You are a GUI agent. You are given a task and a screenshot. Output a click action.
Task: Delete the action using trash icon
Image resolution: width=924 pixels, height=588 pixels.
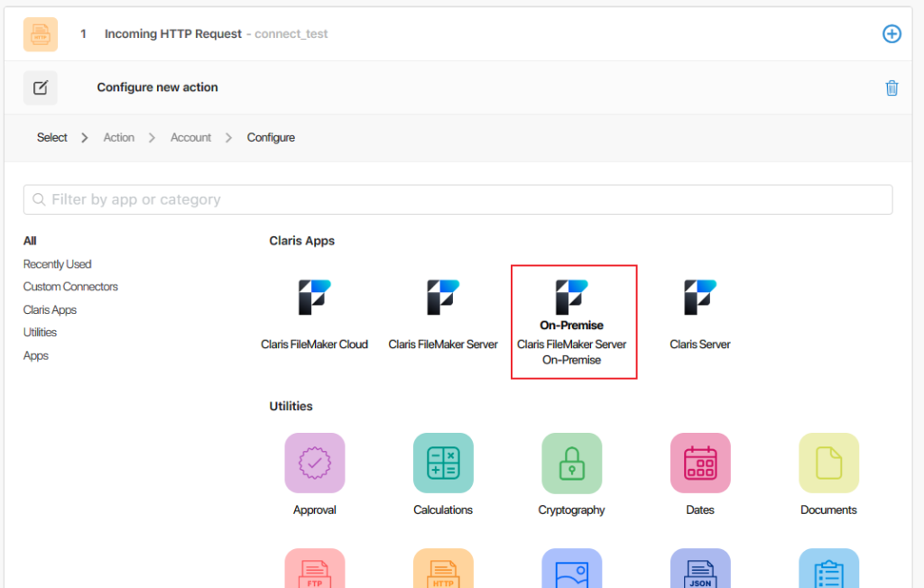pyautogui.click(x=892, y=87)
